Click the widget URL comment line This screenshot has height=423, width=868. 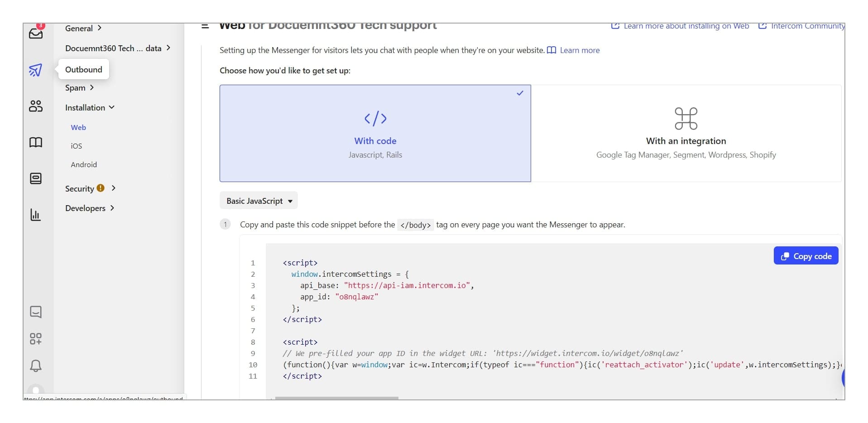point(483,353)
